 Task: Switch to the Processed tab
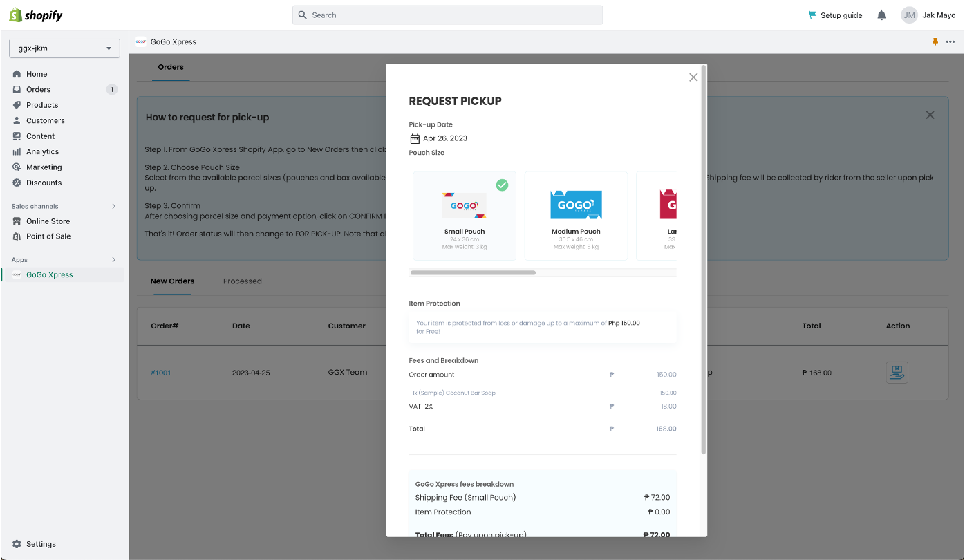pos(243,281)
